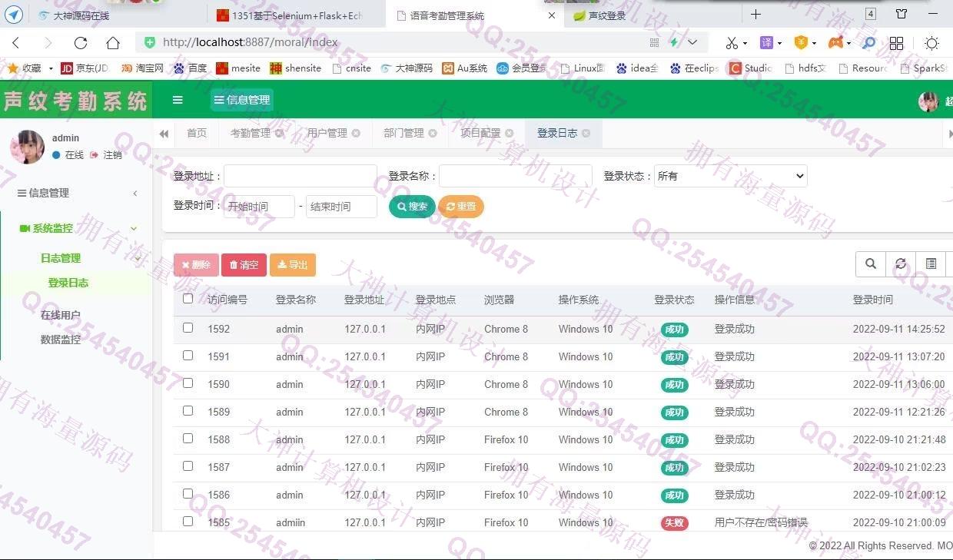Image resolution: width=953 pixels, height=560 pixels.
Task: Open the 首页 tab
Action: pos(197,134)
